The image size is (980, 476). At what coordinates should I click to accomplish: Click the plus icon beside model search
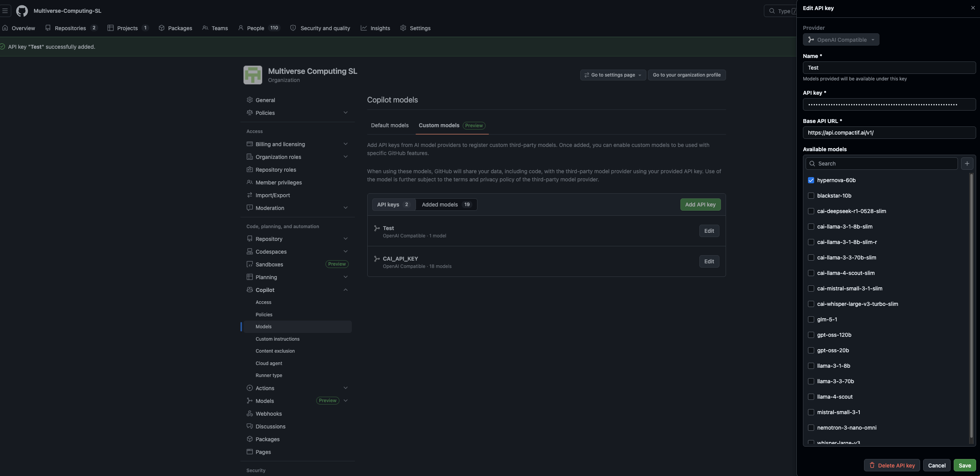coord(967,164)
